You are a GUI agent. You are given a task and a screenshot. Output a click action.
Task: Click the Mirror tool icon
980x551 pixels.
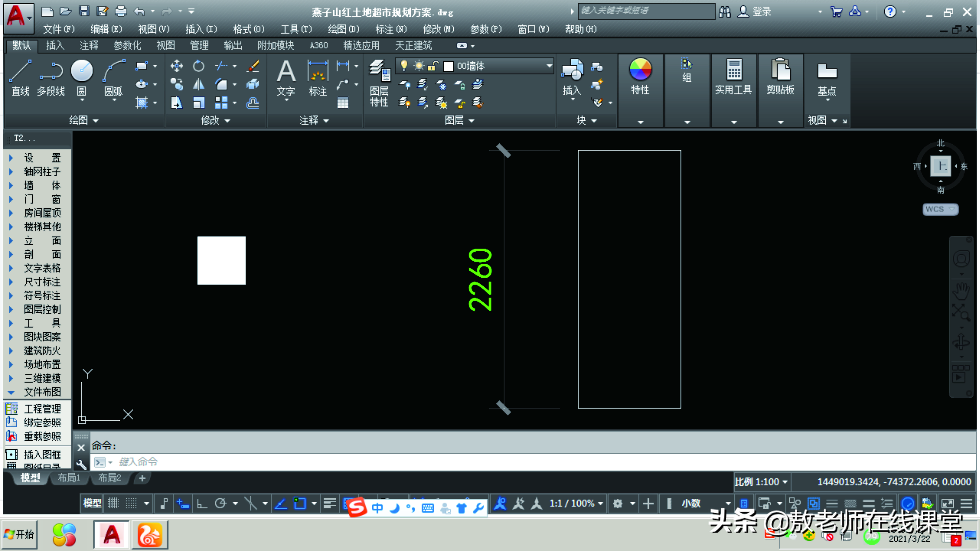[199, 84]
